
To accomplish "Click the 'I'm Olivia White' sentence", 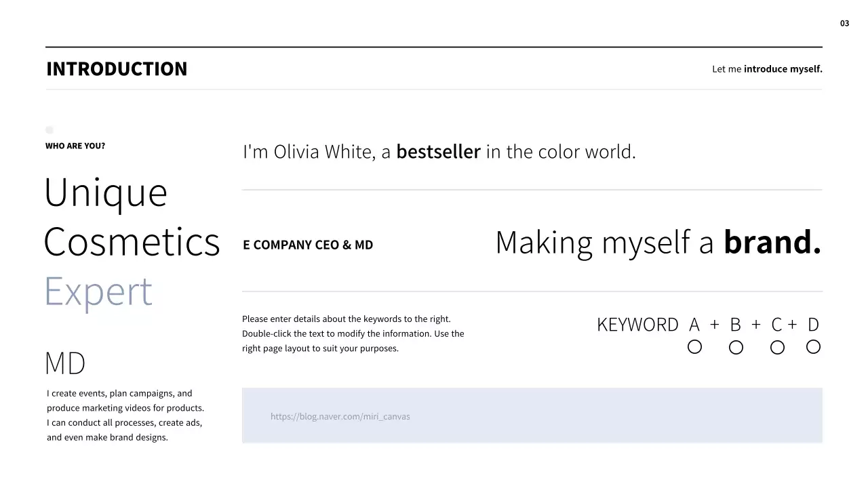I will tap(439, 152).
